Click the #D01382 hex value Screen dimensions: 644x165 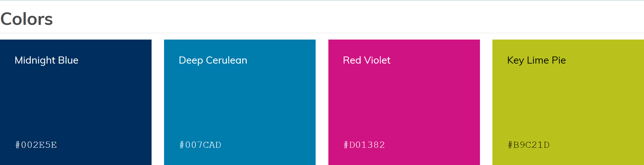[364, 145]
